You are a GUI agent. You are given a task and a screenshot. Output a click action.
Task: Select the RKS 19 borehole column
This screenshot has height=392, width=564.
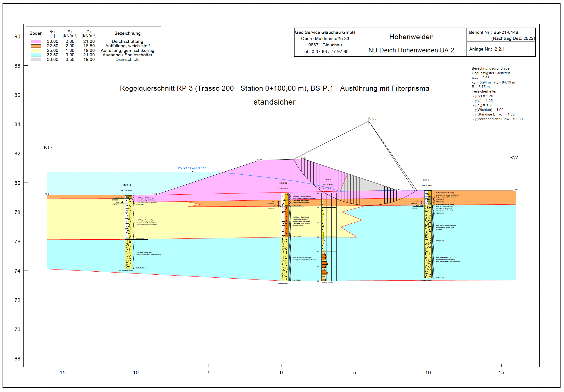coord(128,232)
